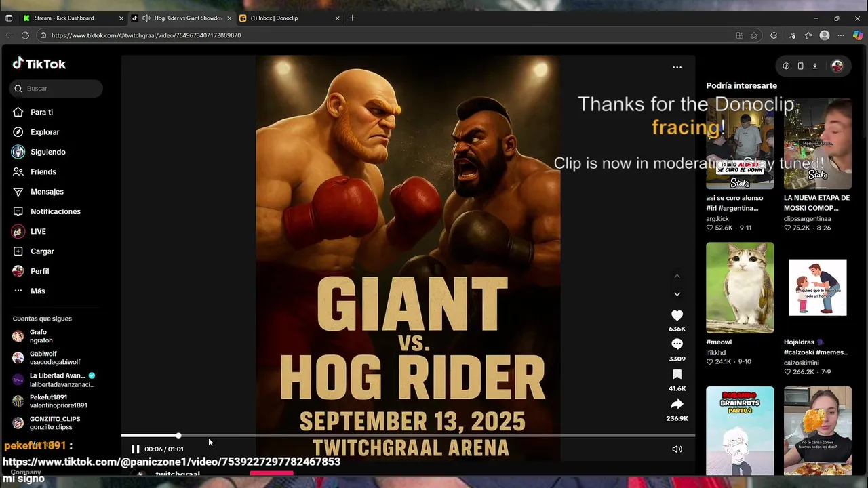Open Mensajes inbox

[38, 192]
